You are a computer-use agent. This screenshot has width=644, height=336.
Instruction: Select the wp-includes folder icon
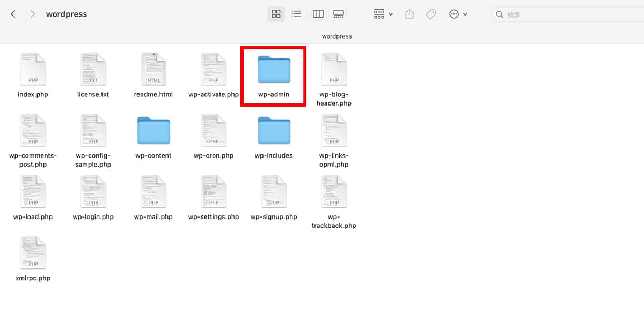click(x=274, y=131)
